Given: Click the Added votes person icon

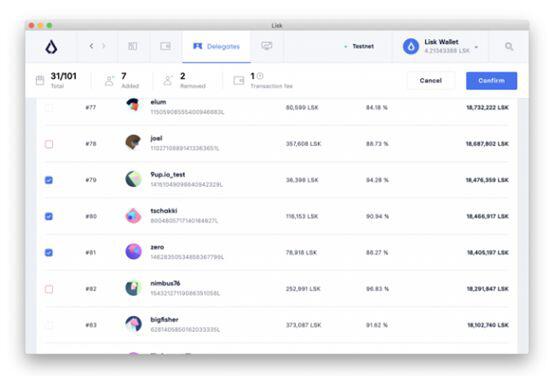Looking at the screenshot, I should tap(110, 81).
